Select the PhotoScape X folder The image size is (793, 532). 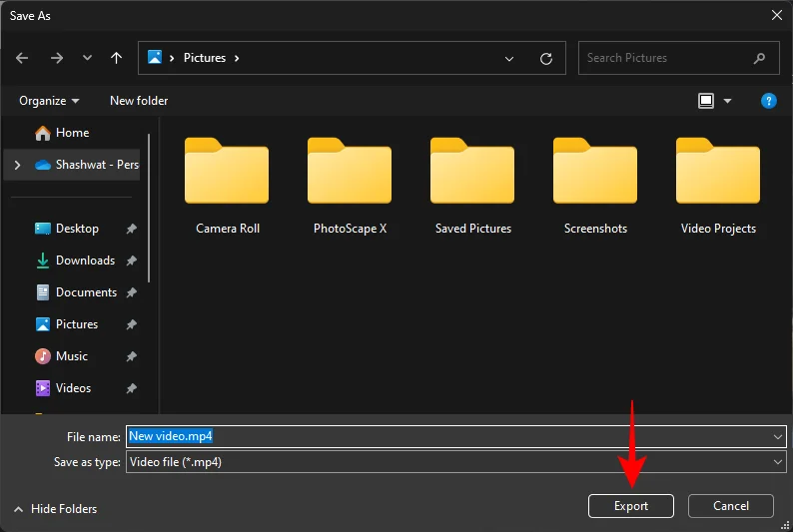(350, 186)
